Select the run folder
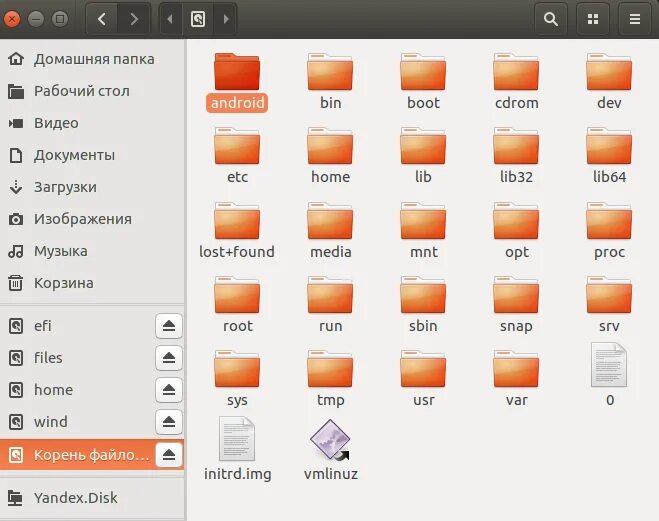The width and height of the screenshot is (659, 521). pyautogui.click(x=330, y=305)
